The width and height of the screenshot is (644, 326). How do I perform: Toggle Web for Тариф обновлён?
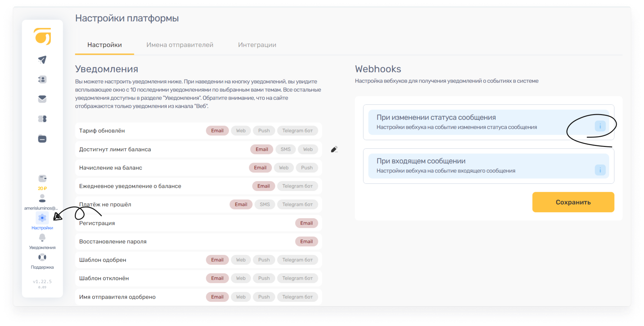(x=241, y=131)
